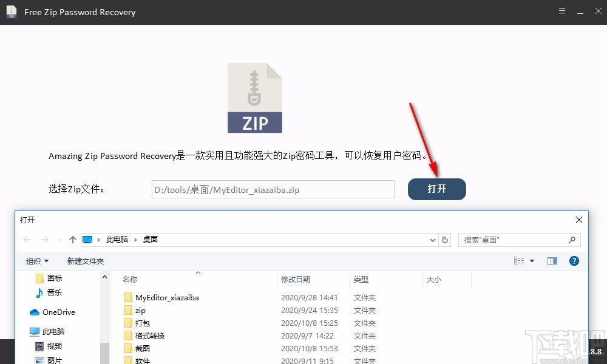The height and width of the screenshot is (364, 607).
Task: Close the 打开 file dialog
Action: click(578, 220)
